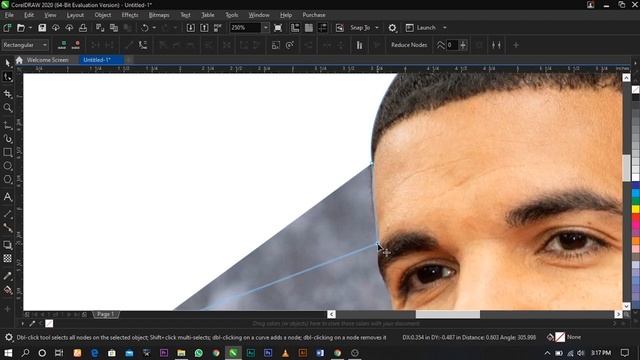Expand the zoom level dropdown arrow
Screen dimensions: 640x360
[x=266, y=28]
